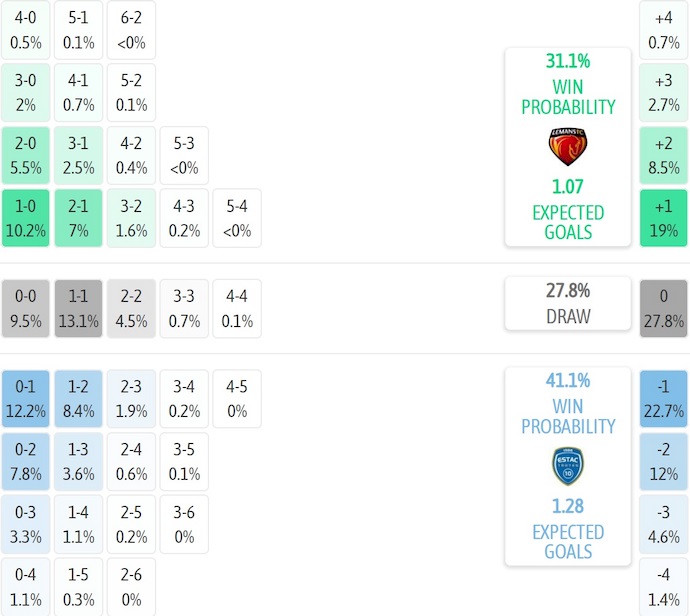The height and width of the screenshot is (616, 690).
Task: Select the -2 goal margin cell
Action: [x=664, y=460]
